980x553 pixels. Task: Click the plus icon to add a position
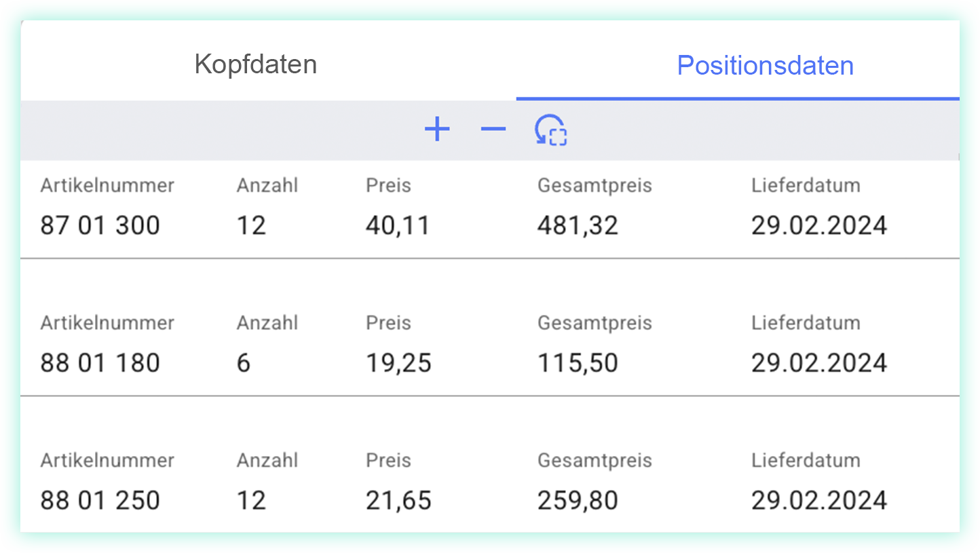coord(437,129)
